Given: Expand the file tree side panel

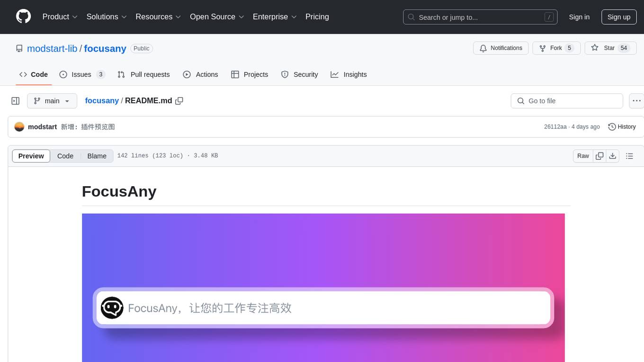Looking at the screenshot, I should tap(16, 101).
